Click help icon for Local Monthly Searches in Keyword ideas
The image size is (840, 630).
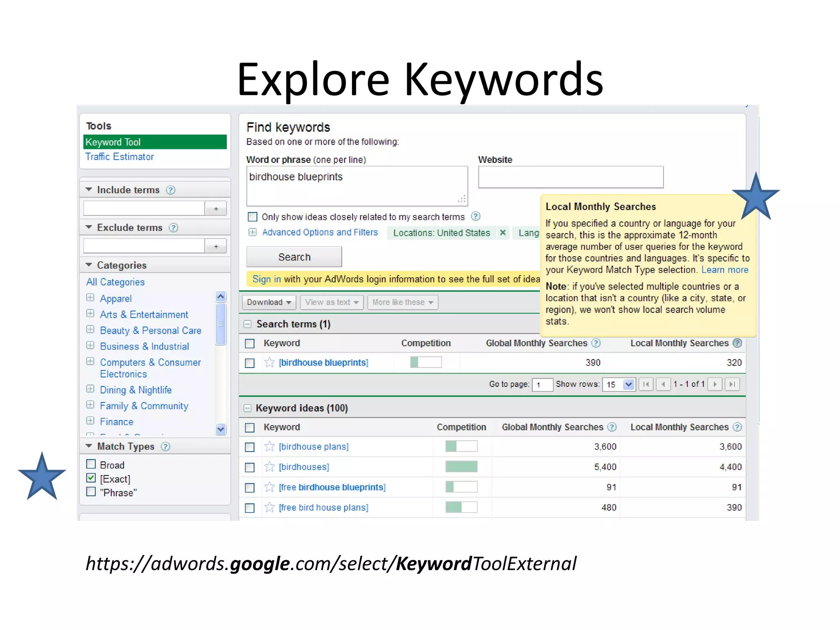click(737, 427)
